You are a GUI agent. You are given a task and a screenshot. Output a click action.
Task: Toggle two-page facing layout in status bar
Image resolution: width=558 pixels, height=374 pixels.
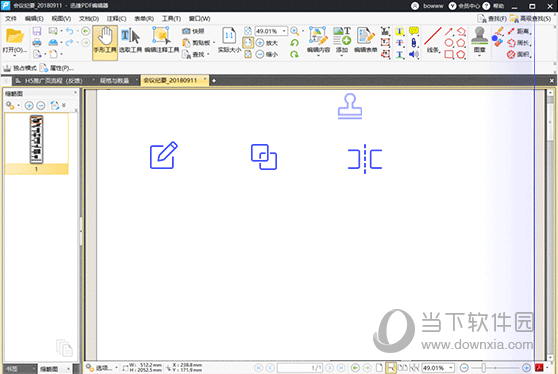[402, 368]
